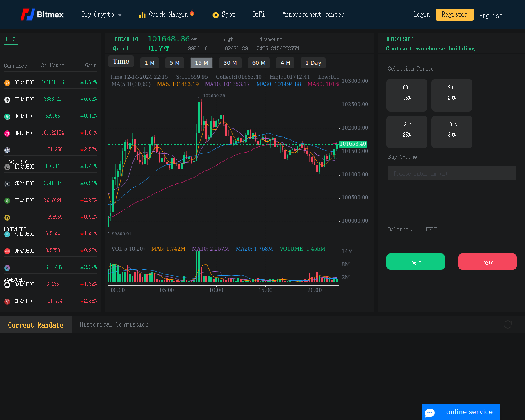Select the 90s 20% period option
Image resolution: width=525 pixels, height=420 pixels.
pos(452,95)
